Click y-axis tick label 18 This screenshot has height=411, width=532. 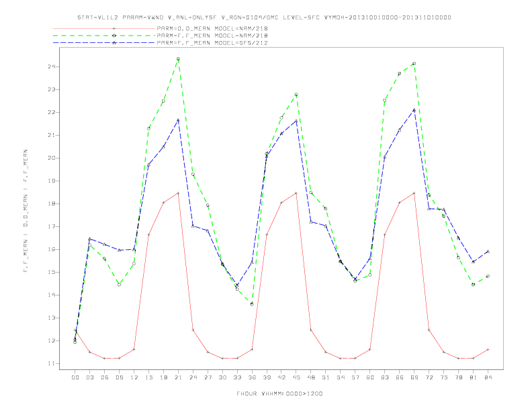(51, 203)
